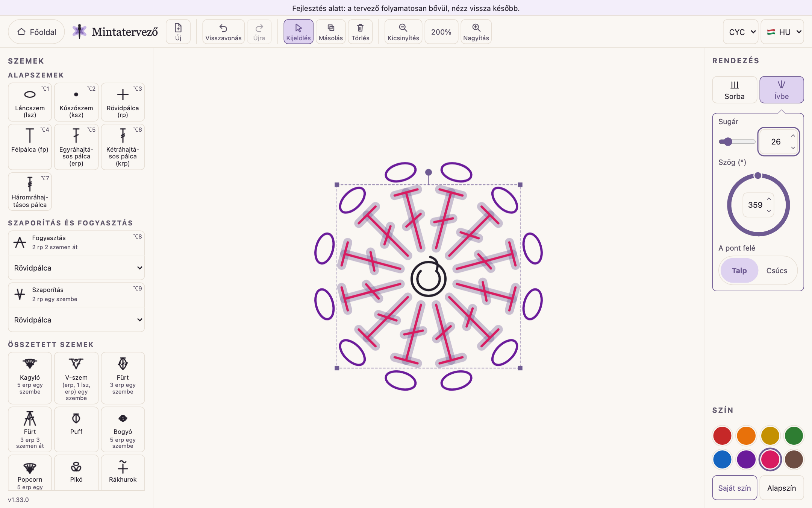Click Visszavonás to undo
Viewport: 812px width, 508px height.
[x=223, y=32]
